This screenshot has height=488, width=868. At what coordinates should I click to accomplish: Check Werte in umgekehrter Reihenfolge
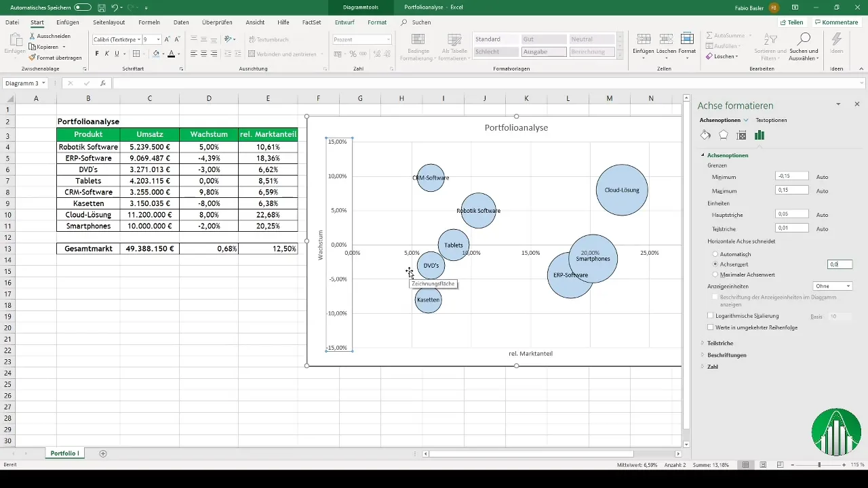[x=710, y=327]
